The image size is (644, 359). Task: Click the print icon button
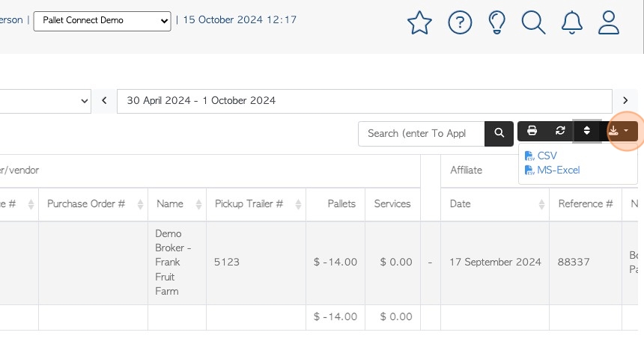click(532, 131)
